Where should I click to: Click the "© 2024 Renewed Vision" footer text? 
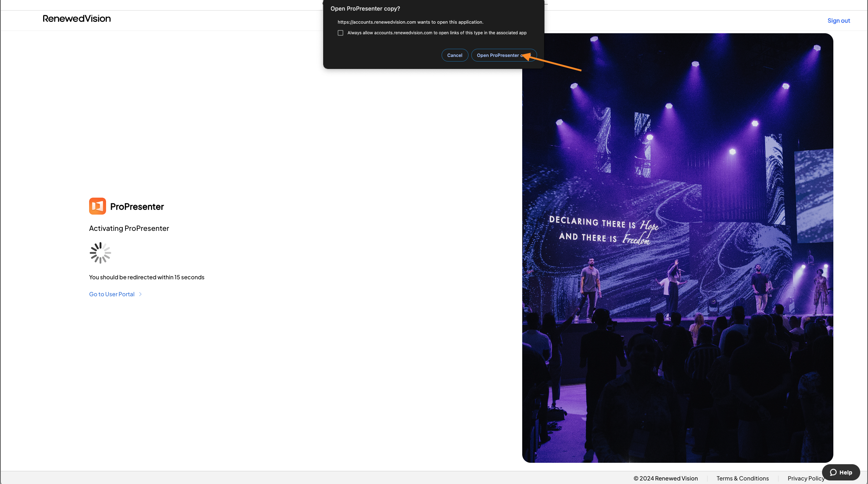tap(665, 478)
